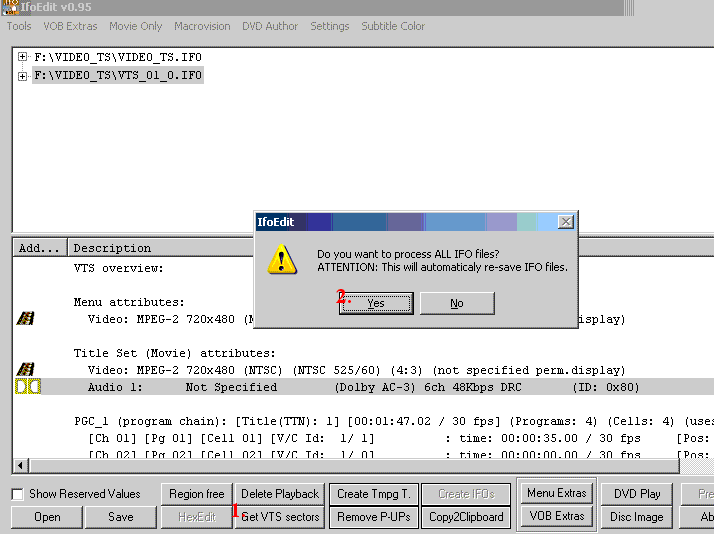
Task: Select the Audio 1 Not Specified row
Action: click(363, 387)
